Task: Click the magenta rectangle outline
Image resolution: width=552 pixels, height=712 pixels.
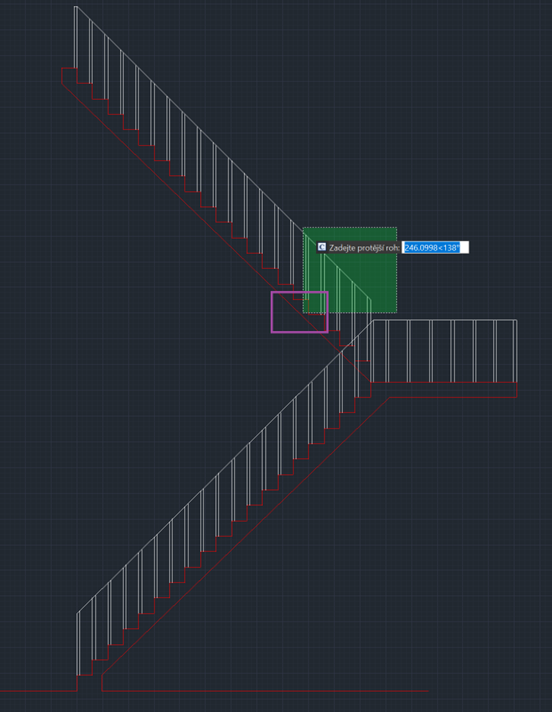Action: (x=271, y=312)
